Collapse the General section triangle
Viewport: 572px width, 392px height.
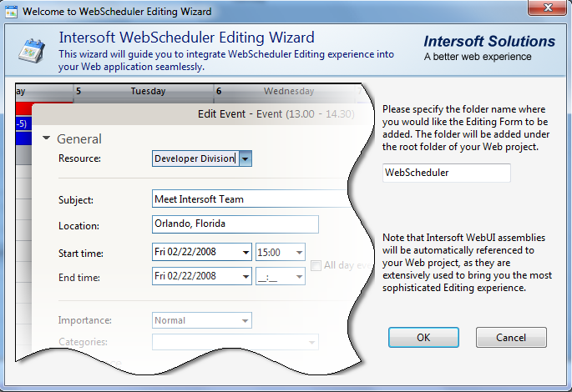coord(47,139)
